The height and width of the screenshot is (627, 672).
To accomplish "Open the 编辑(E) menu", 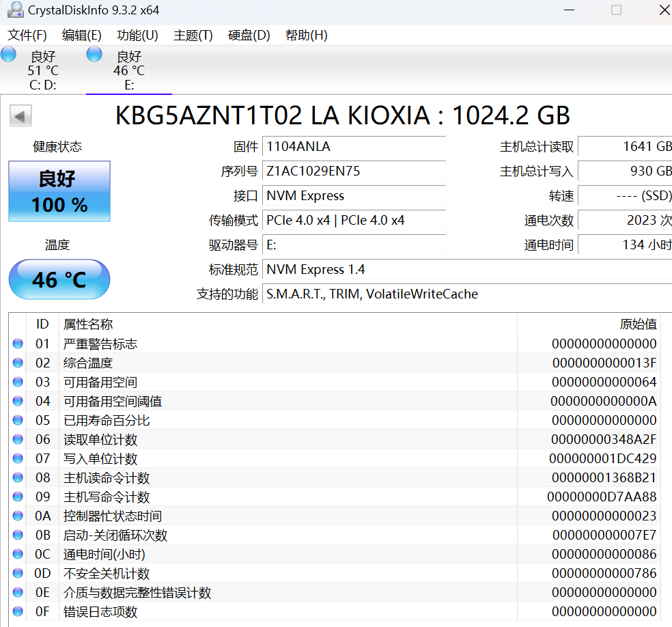I will click(82, 35).
